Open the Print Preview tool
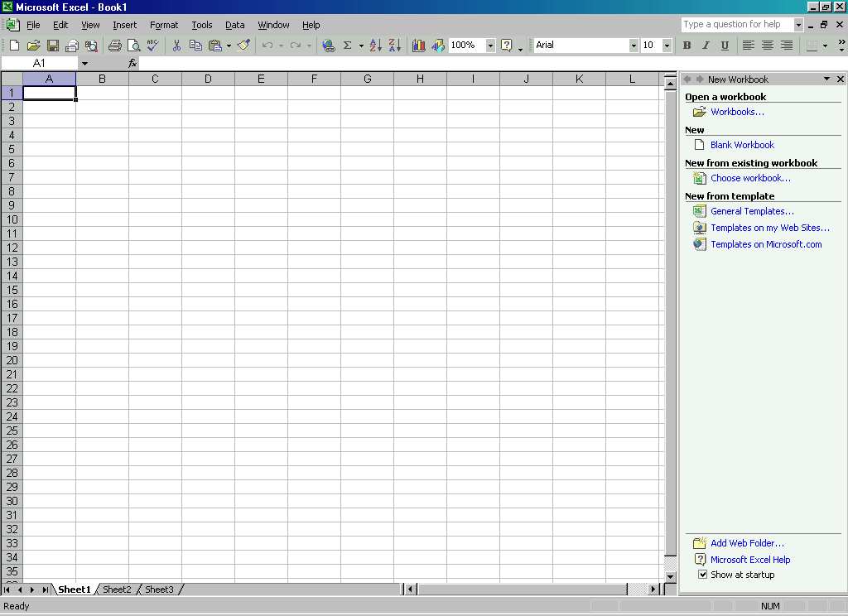This screenshot has height=616, width=848. tap(133, 46)
